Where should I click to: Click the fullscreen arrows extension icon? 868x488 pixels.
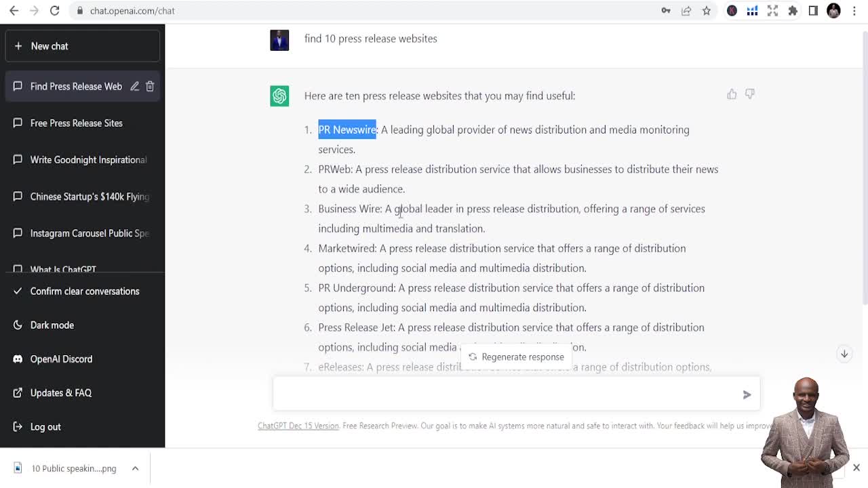point(772,11)
